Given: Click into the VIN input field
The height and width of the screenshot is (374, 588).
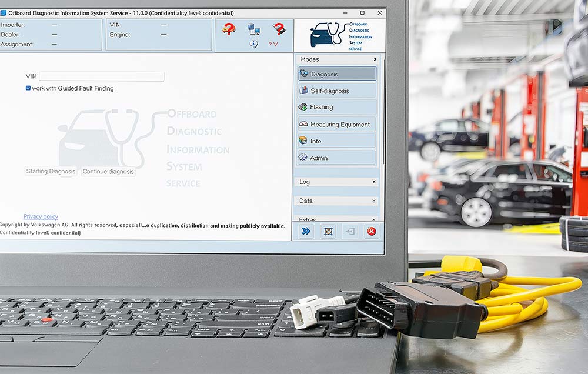Looking at the screenshot, I should [x=102, y=76].
